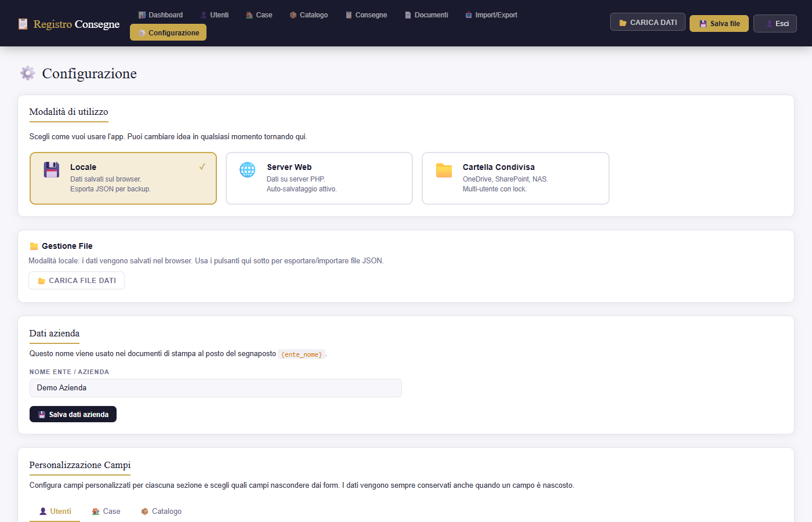Click the floppy disk icon in Locale card

[x=52, y=169]
